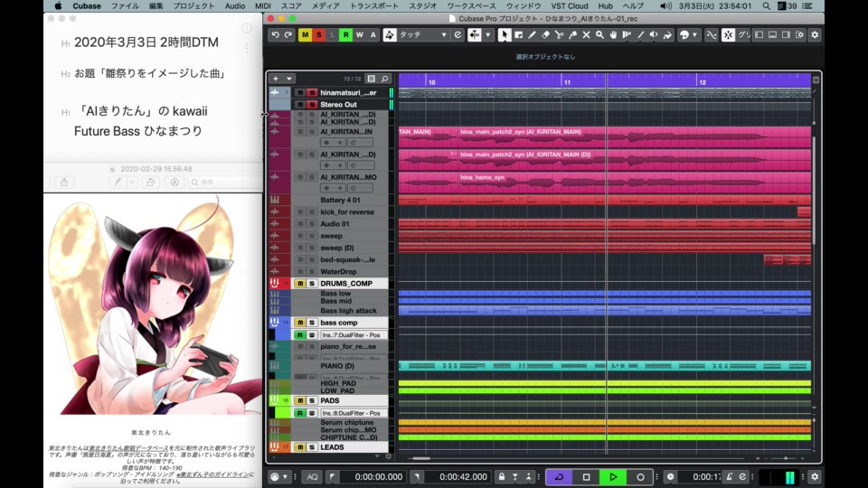Toggle left zone visibility in toolbar
Image resolution: width=868 pixels, height=488 pixels.
tap(759, 35)
